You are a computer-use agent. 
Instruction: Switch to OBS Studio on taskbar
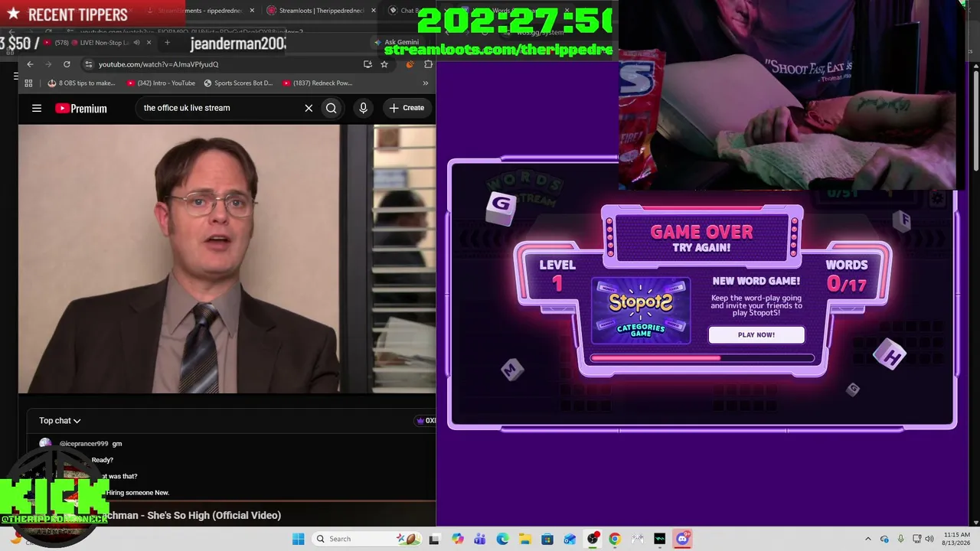(x=593, y=539)
